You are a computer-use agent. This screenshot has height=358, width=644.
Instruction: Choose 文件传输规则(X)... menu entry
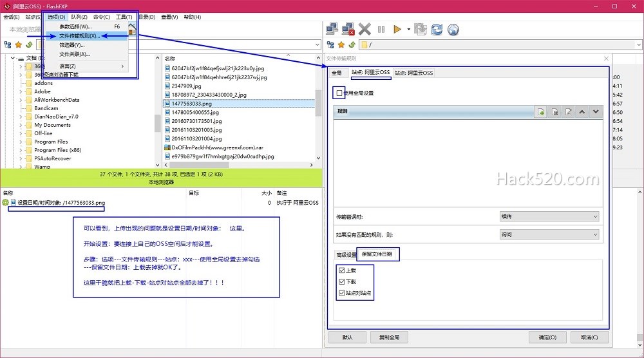coord(87,35)
